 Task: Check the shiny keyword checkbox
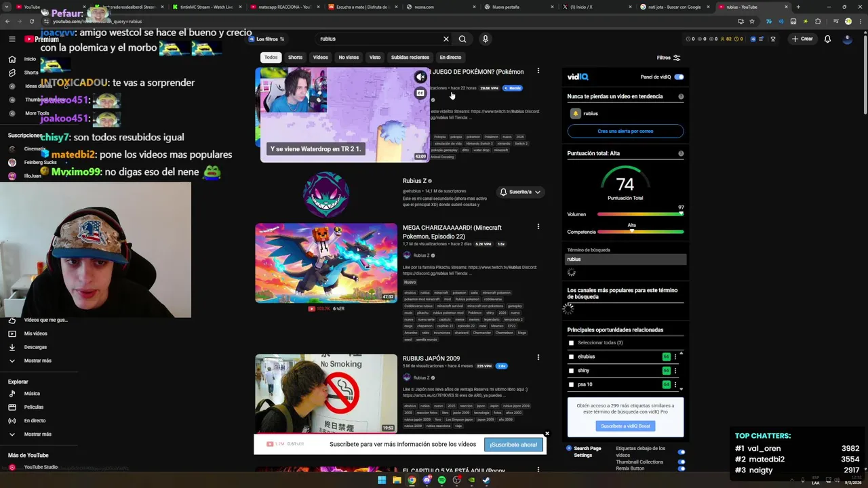pos(571,371)
